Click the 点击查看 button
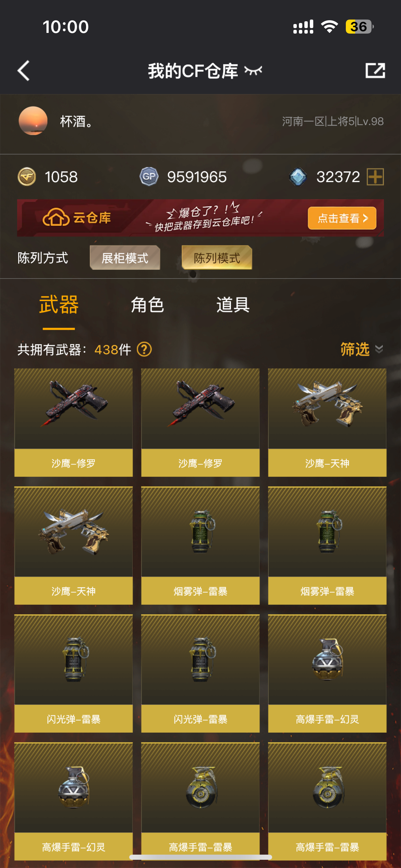The width and height of the screenshot is (401, 868). pyautogui.click(x=342, y=218)
